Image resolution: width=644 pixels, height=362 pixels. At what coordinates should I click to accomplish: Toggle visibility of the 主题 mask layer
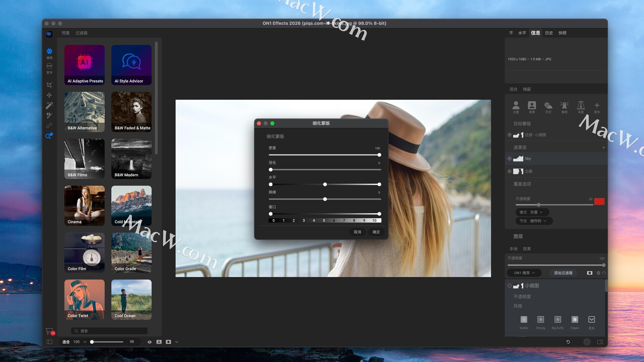tap(509, 171)
